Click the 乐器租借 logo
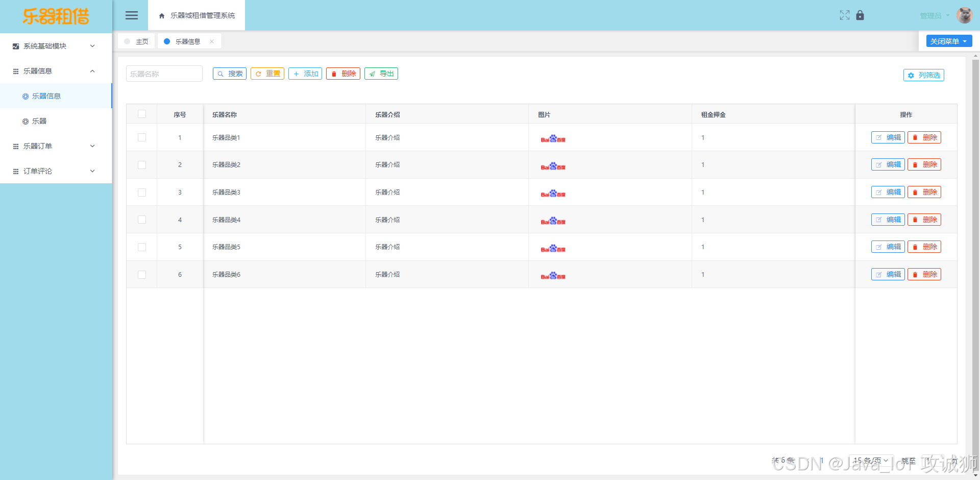The image size is (980, 480). [56, 16]
